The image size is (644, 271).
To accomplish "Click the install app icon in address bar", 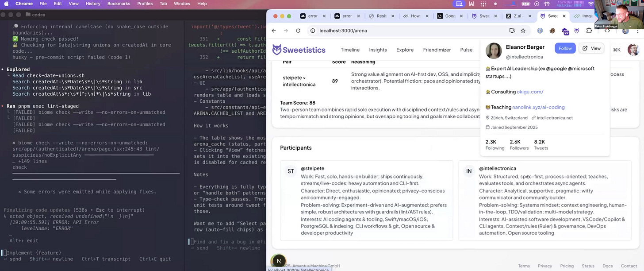I will click(x=512, y=31).
